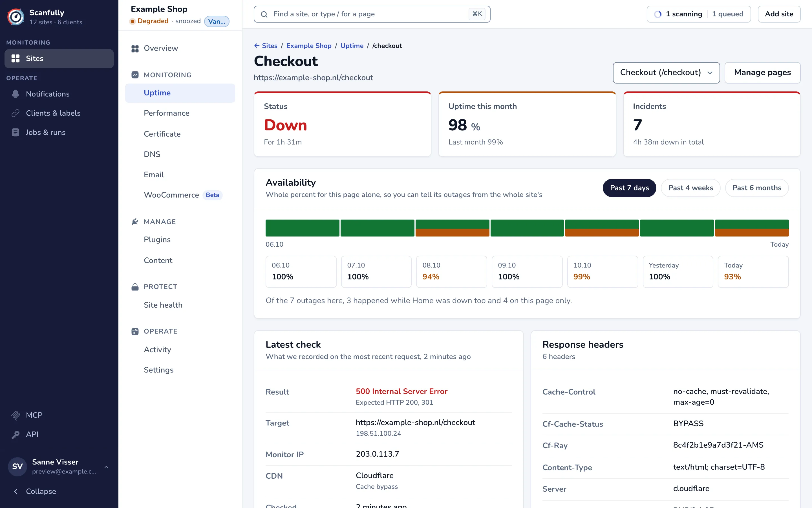The height and width of the screenshot is (508, 812).
Task: Open the Certificate menu item
Action: click(180, 134)
